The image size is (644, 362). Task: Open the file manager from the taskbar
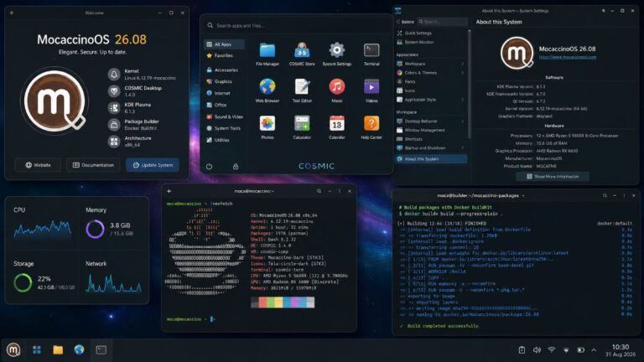point(58,349)
